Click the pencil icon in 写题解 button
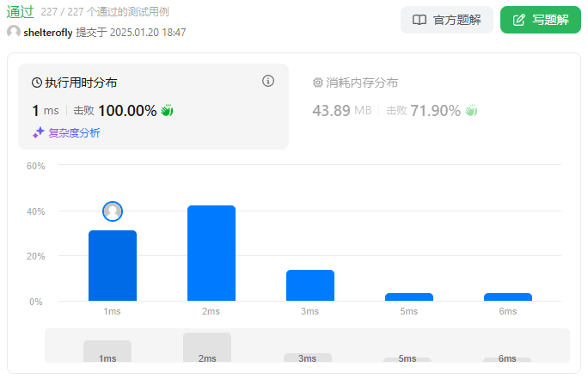 click(518, 20)
